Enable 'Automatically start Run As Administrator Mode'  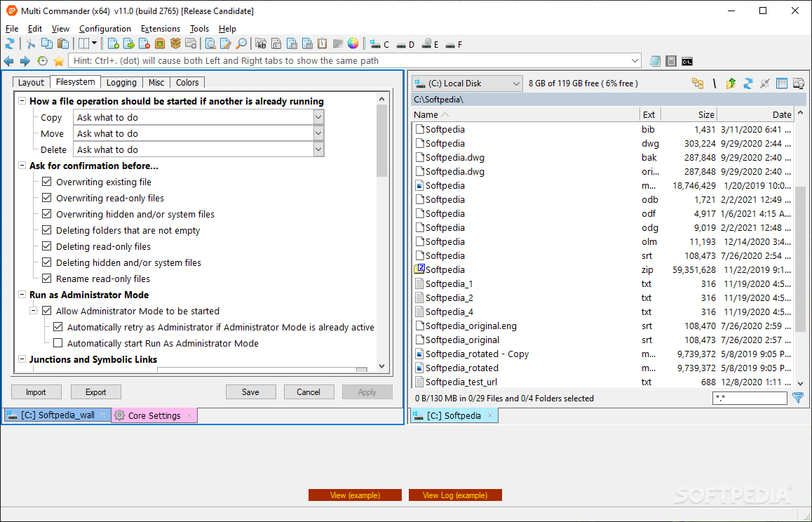coord(58,343)
